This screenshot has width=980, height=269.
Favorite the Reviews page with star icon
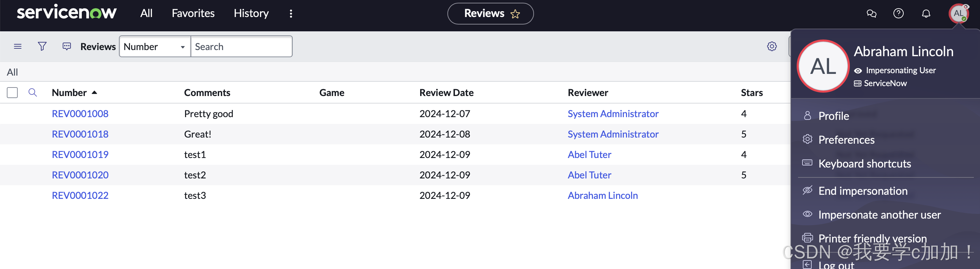pos(515,14)
